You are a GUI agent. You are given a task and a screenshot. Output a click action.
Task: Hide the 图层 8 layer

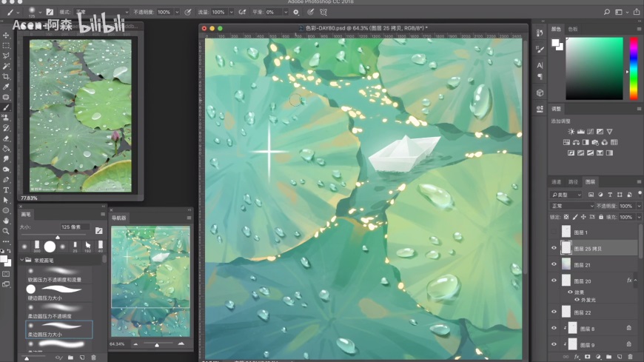[x=554, y=328]
